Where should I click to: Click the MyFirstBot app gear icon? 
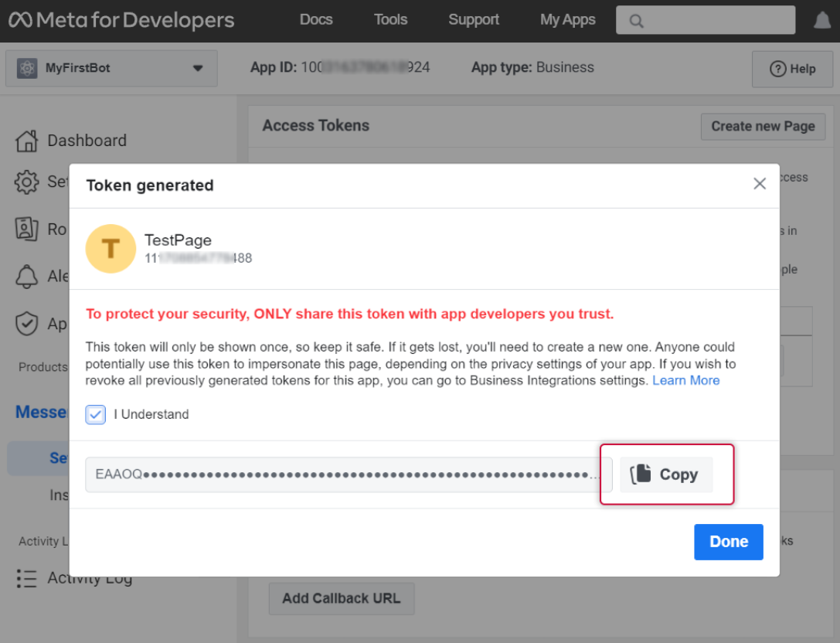tap(28, 68)
